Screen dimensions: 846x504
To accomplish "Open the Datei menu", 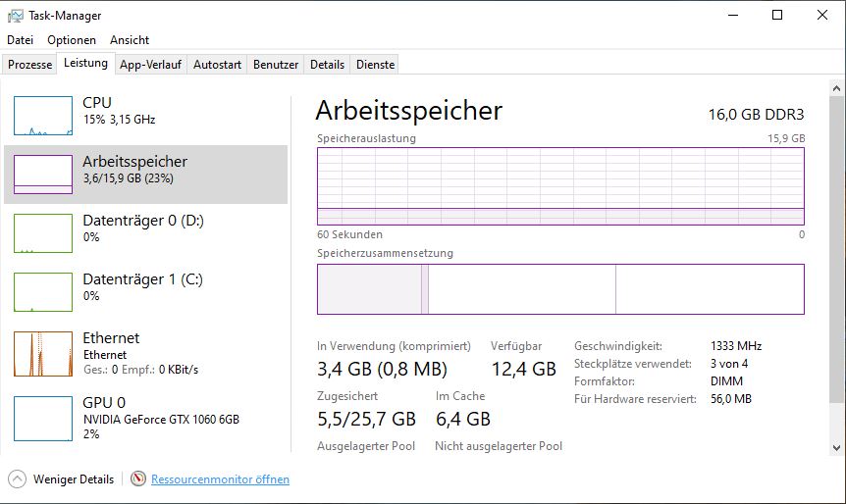I will pyautogui.click(x=20, y=40).
